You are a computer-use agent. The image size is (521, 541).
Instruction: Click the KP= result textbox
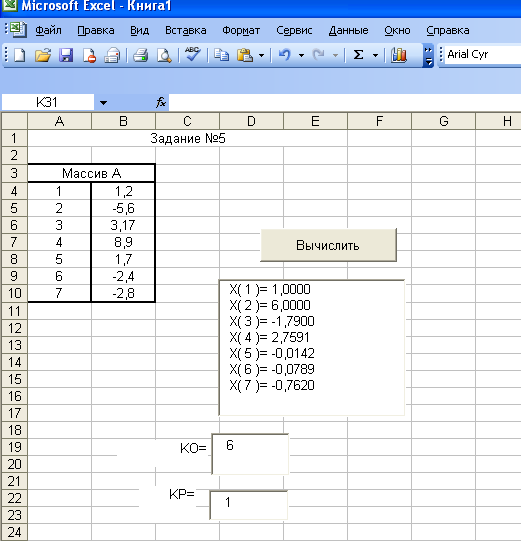click(x=248, y=505)
